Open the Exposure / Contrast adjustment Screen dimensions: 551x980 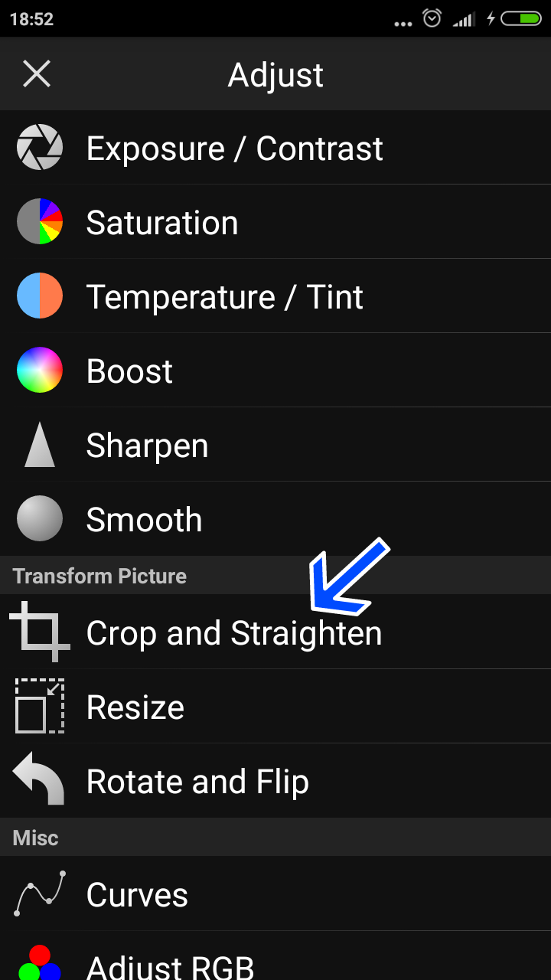pos(234,149)
